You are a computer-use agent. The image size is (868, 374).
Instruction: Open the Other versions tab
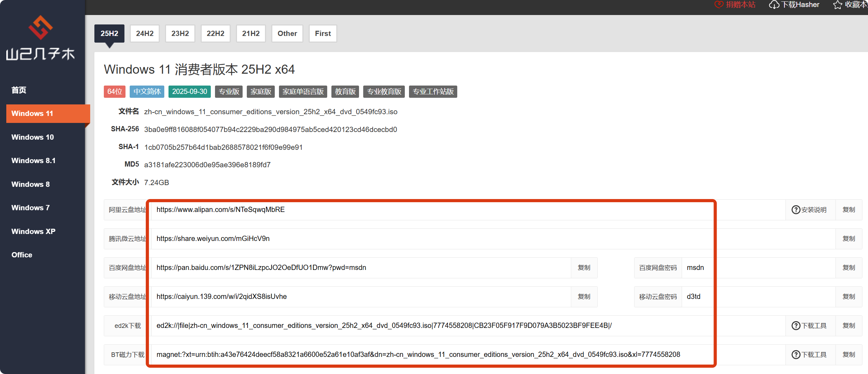click(x=287, y=34)
